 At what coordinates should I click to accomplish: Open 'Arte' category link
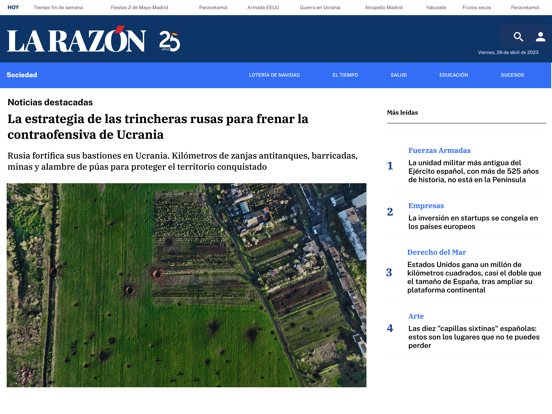416,316
